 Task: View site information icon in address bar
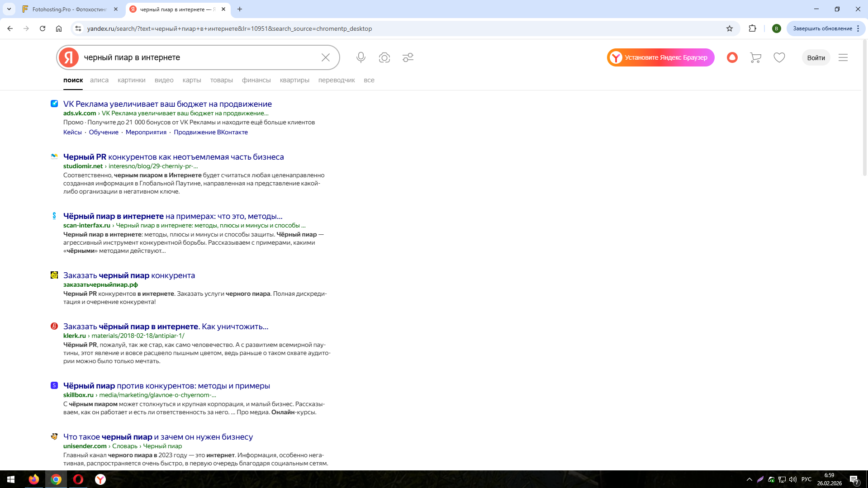click(x=78, y=28)
